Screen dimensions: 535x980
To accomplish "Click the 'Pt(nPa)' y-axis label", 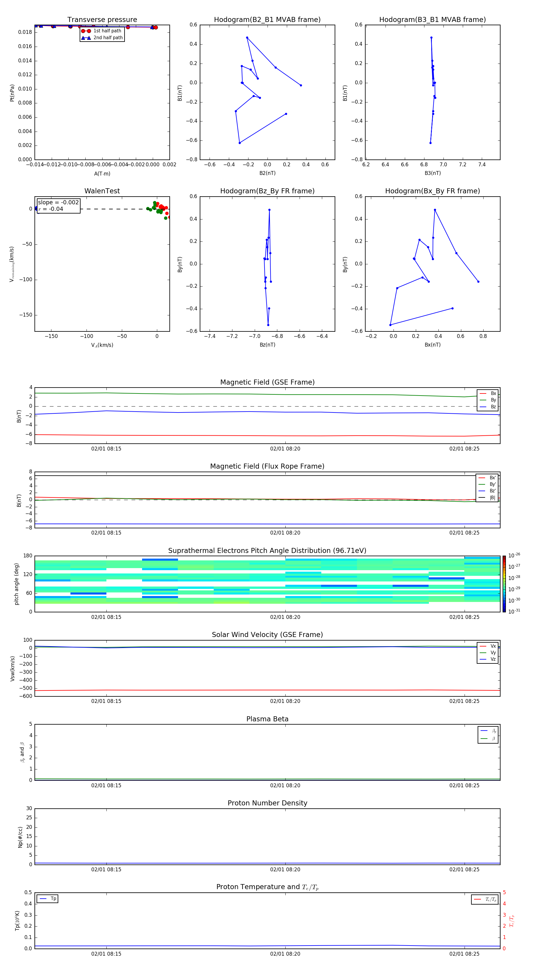I will (12, 93).
